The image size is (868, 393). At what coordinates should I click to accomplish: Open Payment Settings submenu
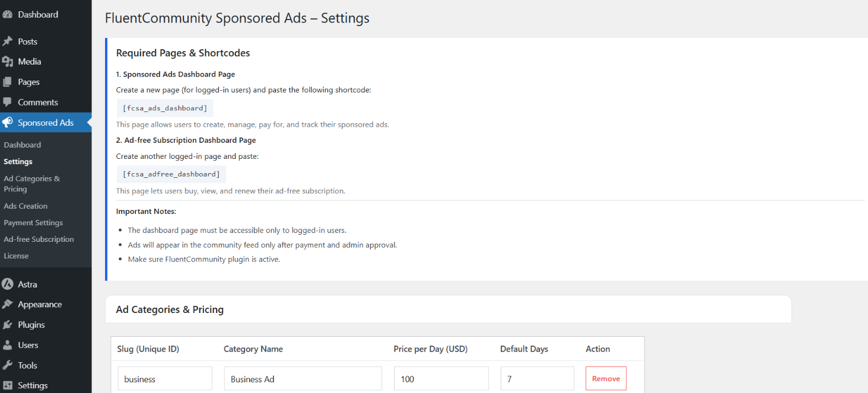click(33, 222)
